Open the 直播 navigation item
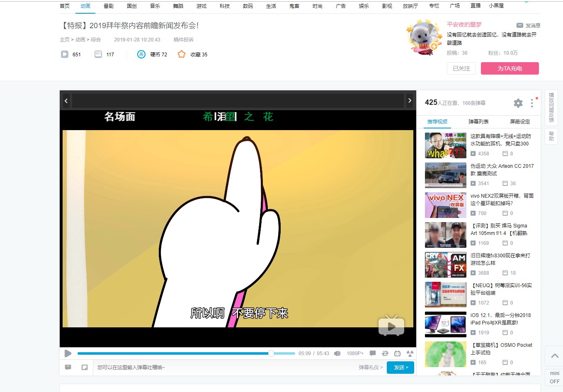This screenshot has width=563, height=392. coord(476,6)
